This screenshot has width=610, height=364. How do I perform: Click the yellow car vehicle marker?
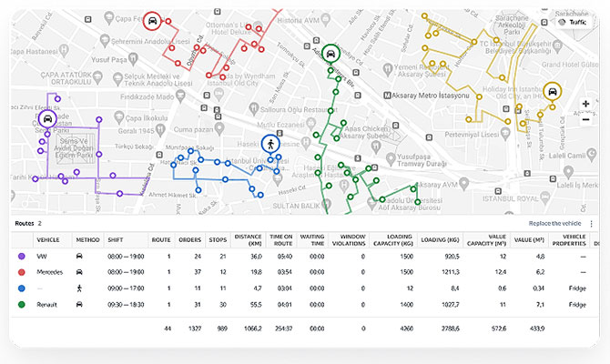pos(552,91)
